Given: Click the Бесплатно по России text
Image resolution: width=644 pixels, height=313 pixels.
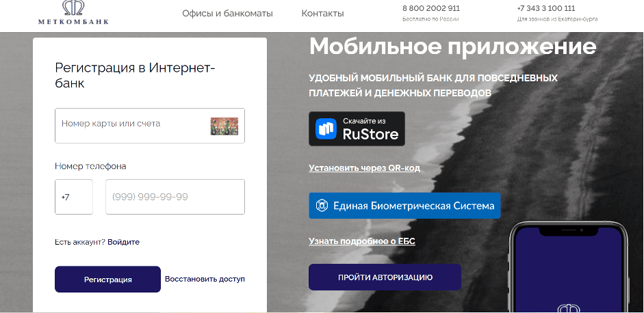Looking at the screenshot, I should click(x=430, y=19).
